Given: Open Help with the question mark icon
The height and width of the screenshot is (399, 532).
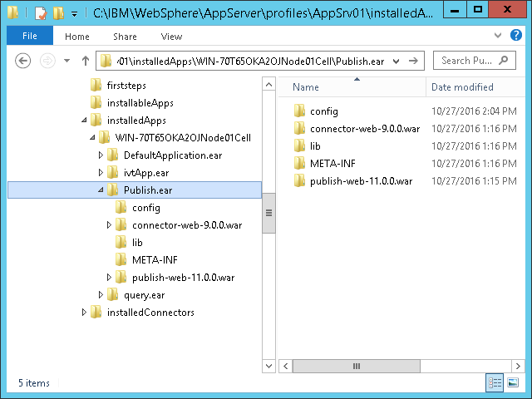Looking at the screenshot, I should tap(518, 36).
